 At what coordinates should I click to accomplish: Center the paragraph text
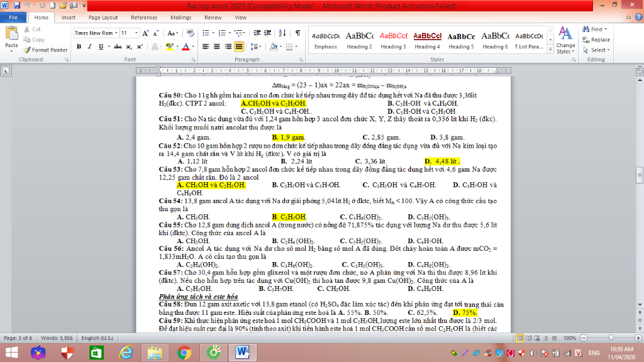(x=217, y=47)
